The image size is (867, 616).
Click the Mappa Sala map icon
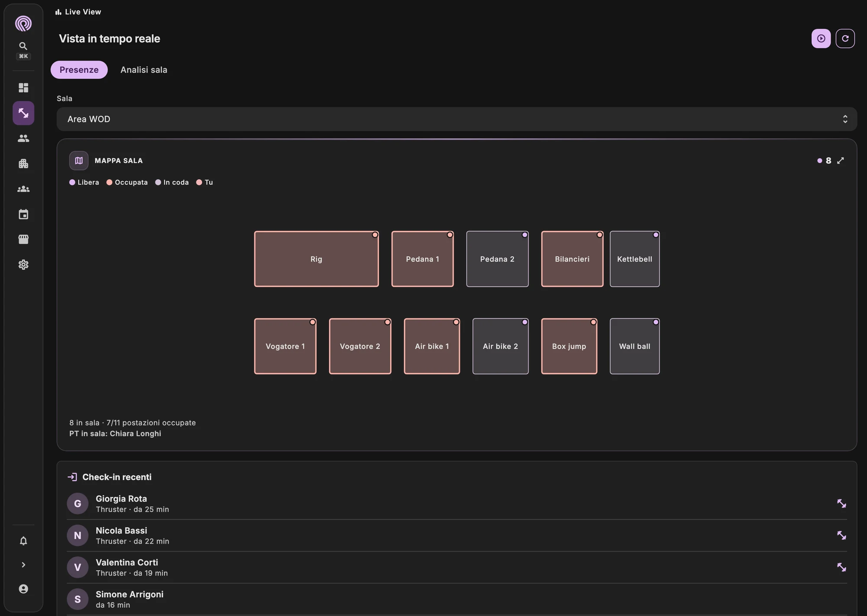pos(79,161)
